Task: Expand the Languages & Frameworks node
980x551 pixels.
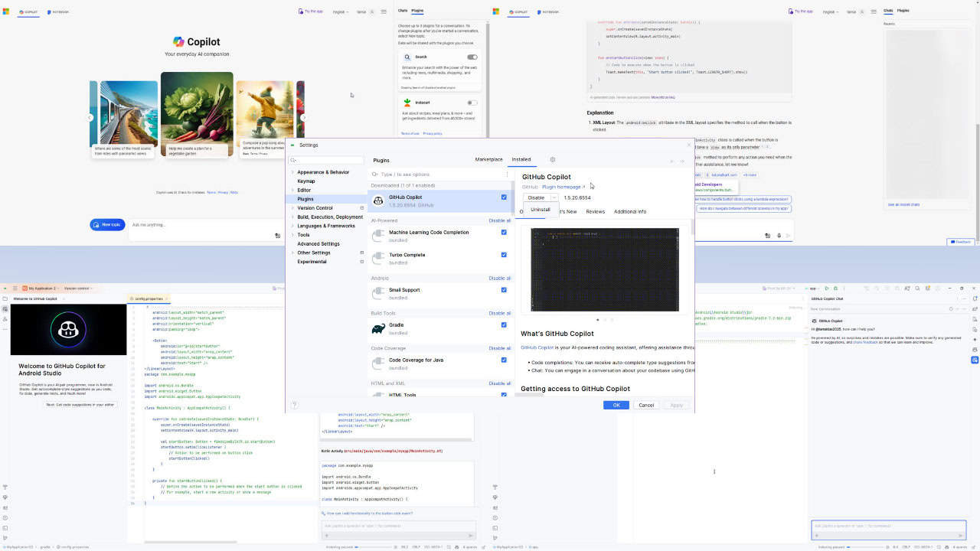Action: [x=292, y=226]
